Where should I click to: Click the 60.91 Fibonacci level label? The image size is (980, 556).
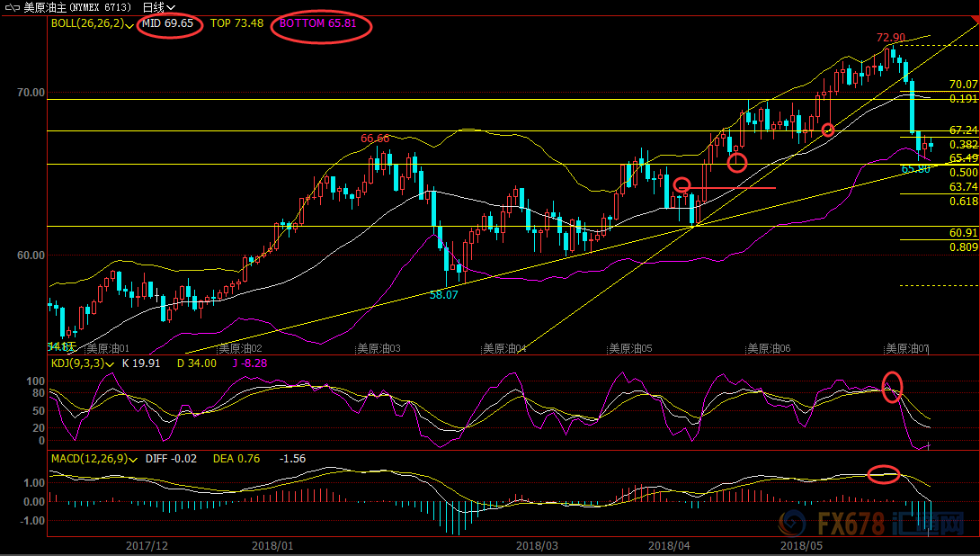tap(963, 233)
